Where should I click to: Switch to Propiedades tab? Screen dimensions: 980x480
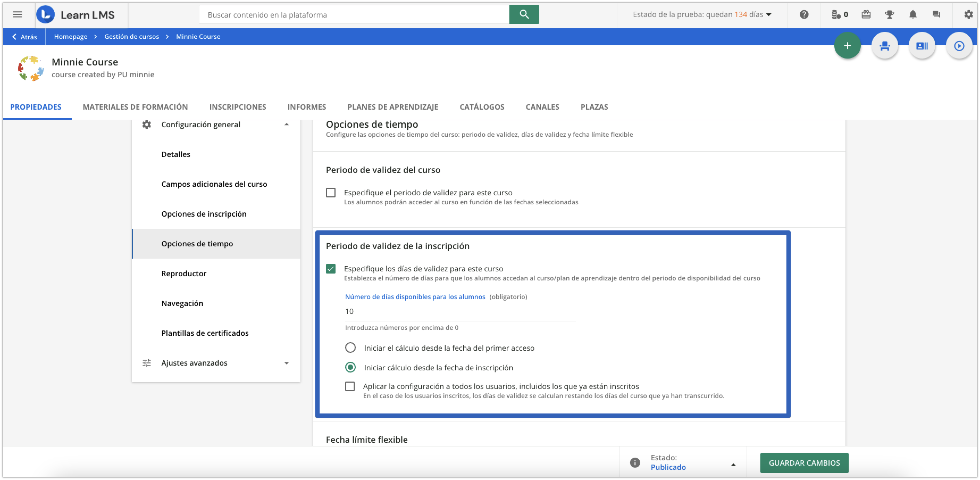point(36,107)
